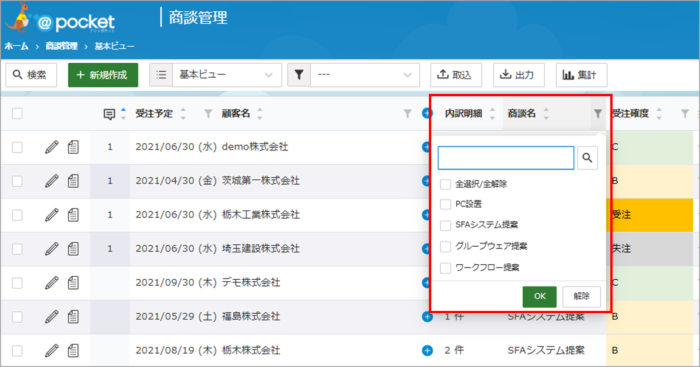Open the 受注予定 column filter funnel
700x367 pixels.
(208, 114)
